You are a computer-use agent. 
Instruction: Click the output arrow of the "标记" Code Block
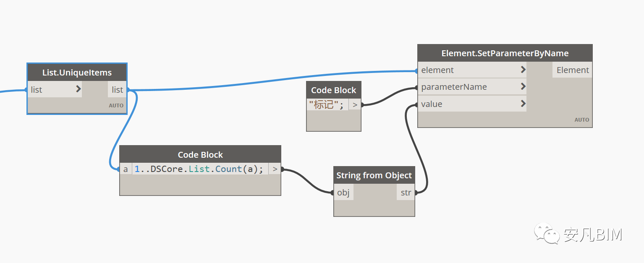pyautogui.click(x=355, y=105)
